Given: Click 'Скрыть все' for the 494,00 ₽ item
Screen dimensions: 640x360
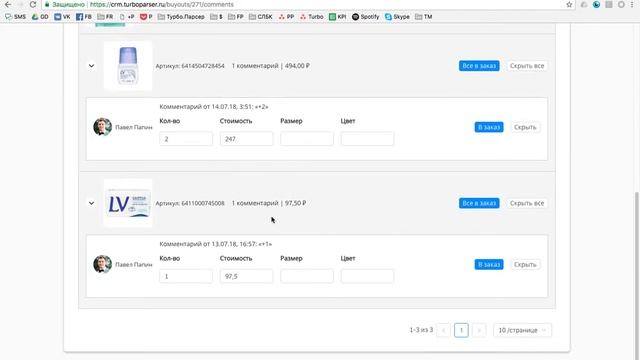Looking at the screenshot, I should [x=527, y=66].
